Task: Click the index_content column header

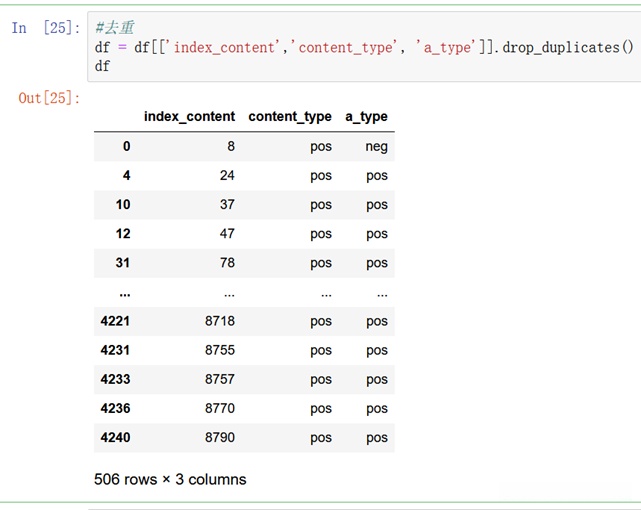Action: (x=189, y=116)
